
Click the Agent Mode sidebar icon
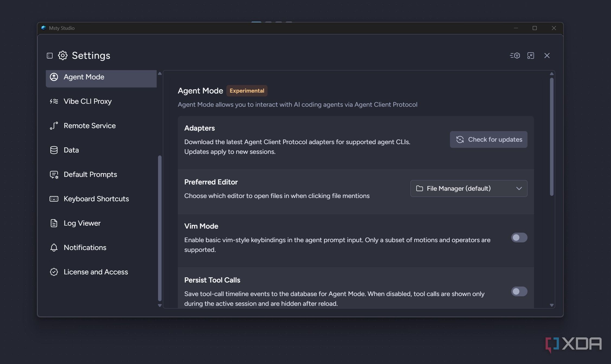pyautogui.click(x=54, y=77)
